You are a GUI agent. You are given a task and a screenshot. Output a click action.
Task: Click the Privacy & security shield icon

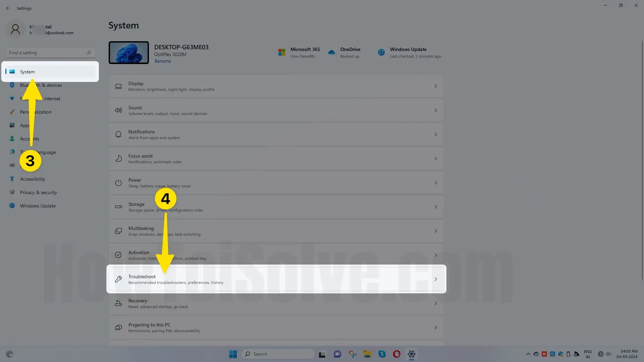[x=12, y=192]
